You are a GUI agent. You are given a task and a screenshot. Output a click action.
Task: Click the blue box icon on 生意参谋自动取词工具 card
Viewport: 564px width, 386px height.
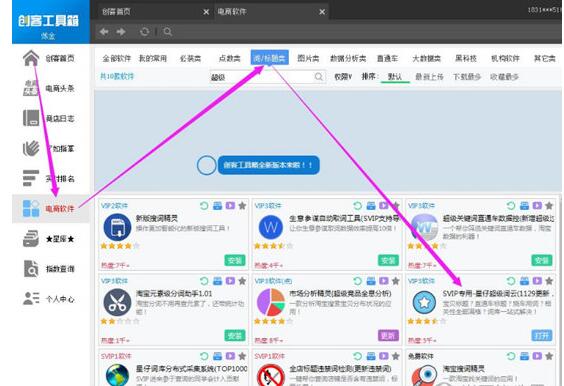point(371,206)
